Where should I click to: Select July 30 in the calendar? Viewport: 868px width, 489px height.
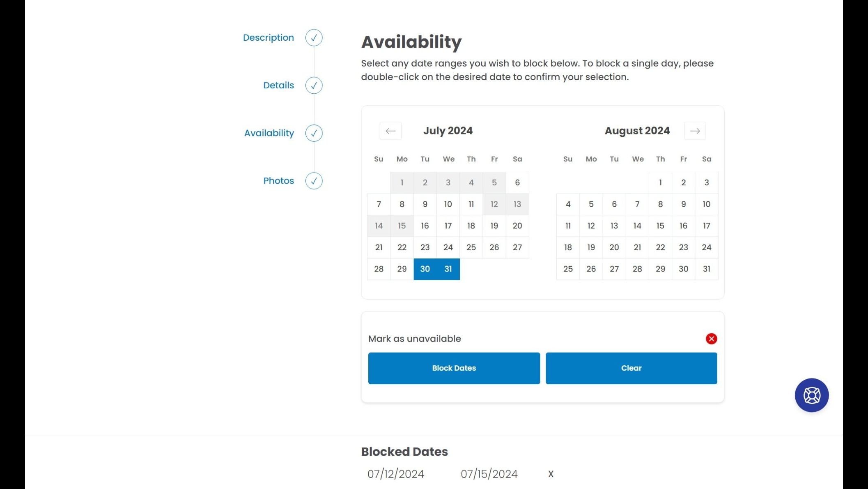(x=425, y=269)
